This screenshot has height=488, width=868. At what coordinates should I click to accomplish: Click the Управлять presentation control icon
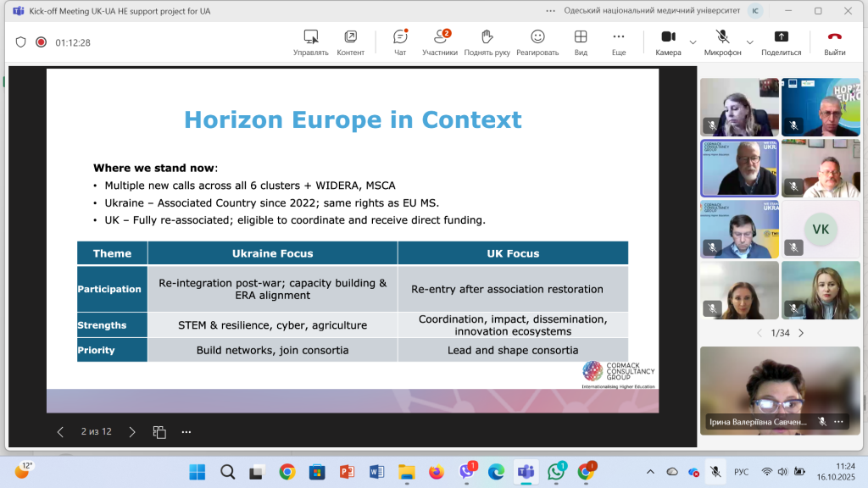pyautogui.click(x=311, y=42)
